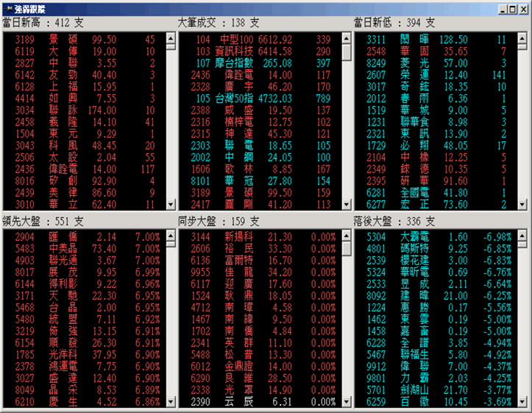532x413 pixels.
Task: Click scroll-down arrow in 落後大盤 panel
Action: pos(522,402)
